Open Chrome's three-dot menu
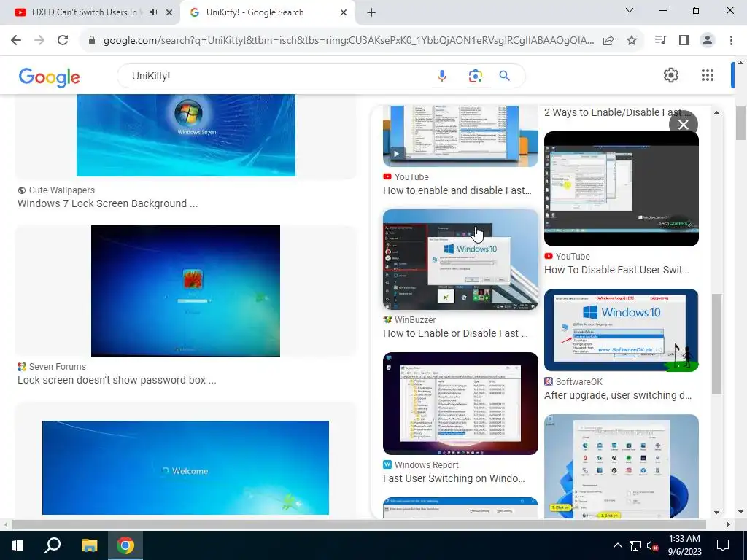This screenshot has width=747, height=560. coord(731,41)
